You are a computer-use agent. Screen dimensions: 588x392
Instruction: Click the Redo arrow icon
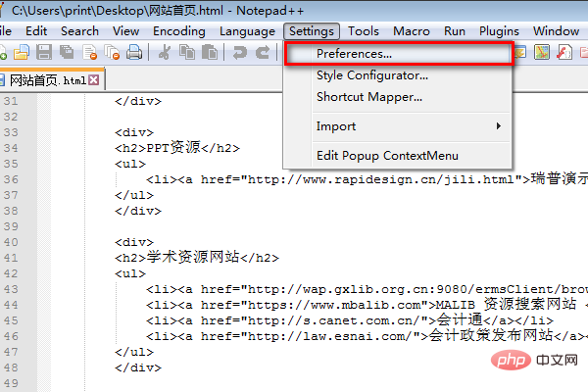(263, 52)
